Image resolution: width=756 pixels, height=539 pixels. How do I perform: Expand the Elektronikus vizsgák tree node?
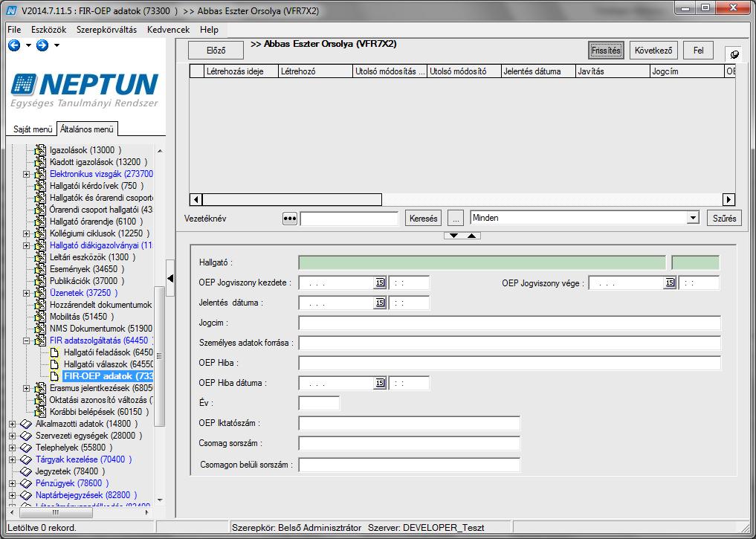click(27, 174)
